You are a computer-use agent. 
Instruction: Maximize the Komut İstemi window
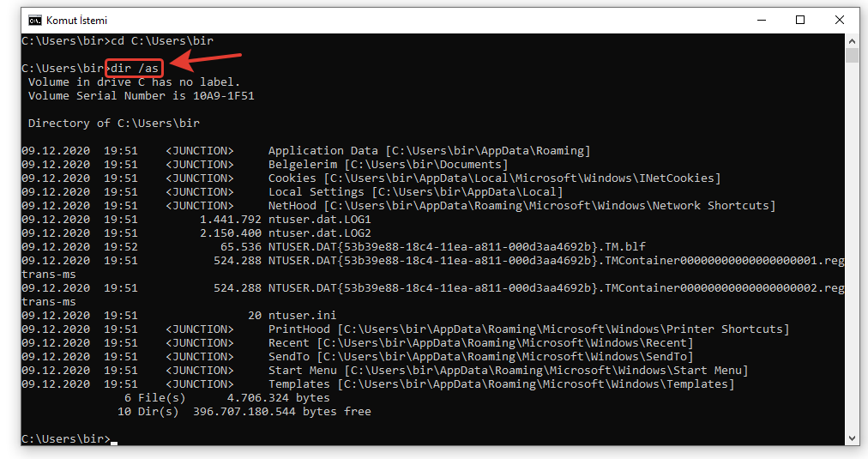800,20
